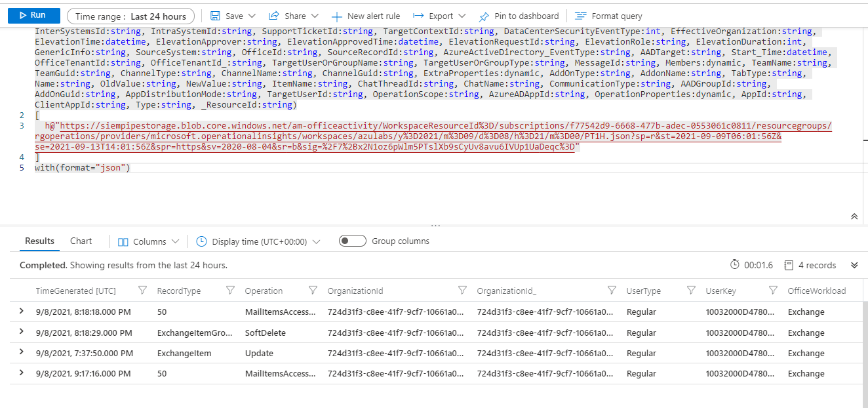The width and height of the screenshot is (868, 408).
Task: Select the SoftDelete operation cell
Action: 265,333
